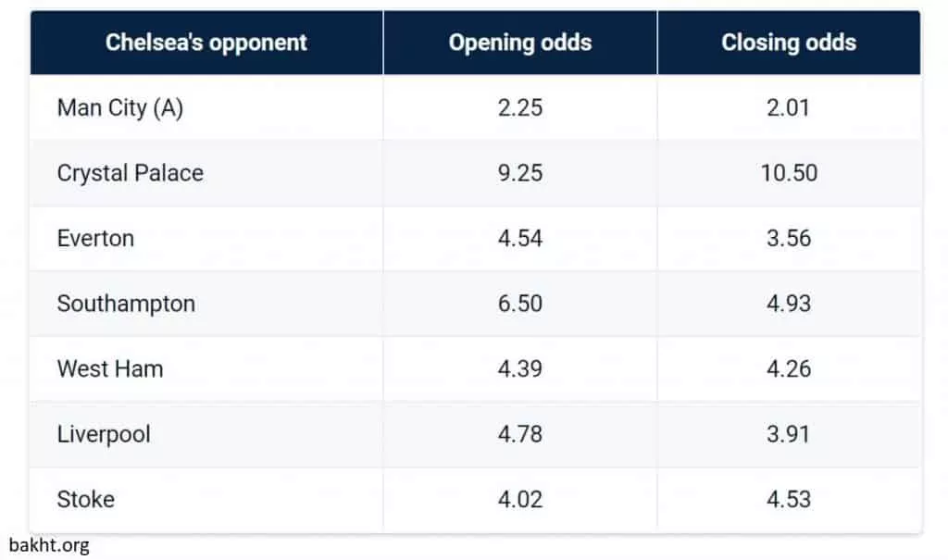Click Crystal Palace opening odds 9.25

click(519, 173)
